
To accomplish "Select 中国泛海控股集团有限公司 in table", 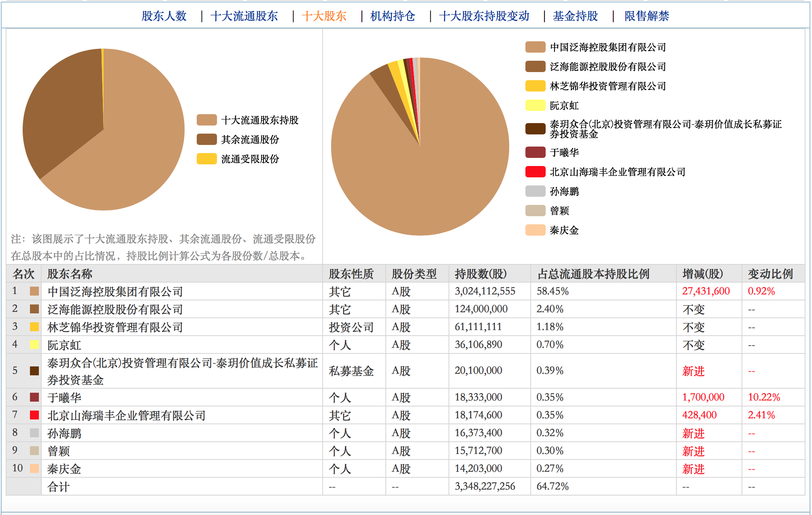I will click(x=115, y=292).
